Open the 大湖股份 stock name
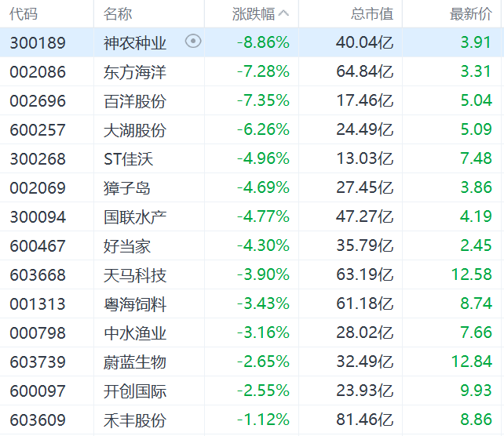This screenshot has width=504, height=436. (x=135, y=130)
